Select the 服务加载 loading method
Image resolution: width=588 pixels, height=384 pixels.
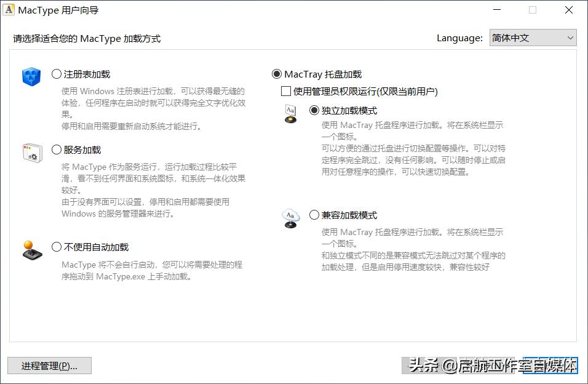coord(56,150)
